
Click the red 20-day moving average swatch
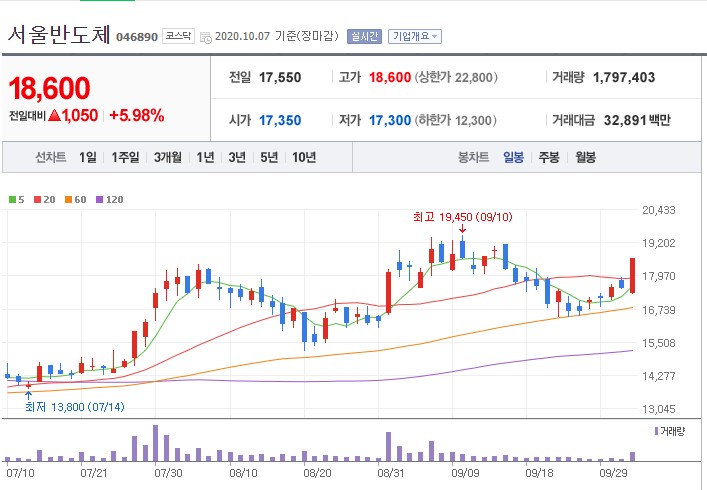click(37, 200)
